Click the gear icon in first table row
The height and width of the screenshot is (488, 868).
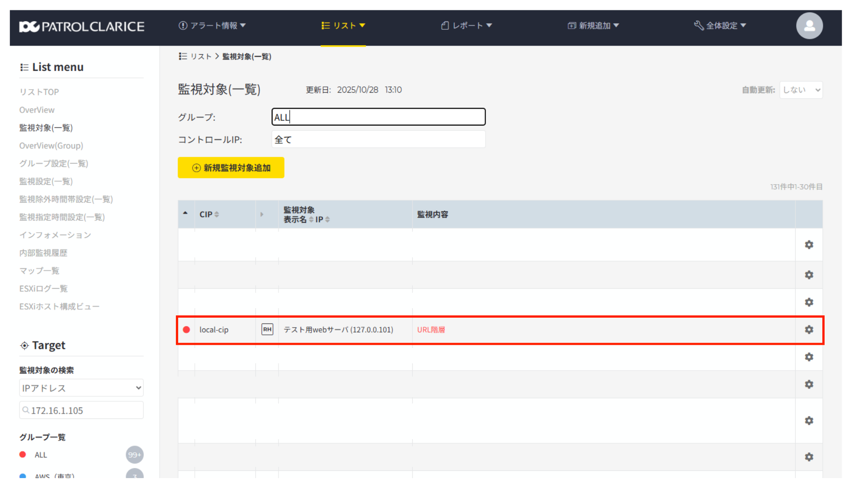tap(809, 244)
